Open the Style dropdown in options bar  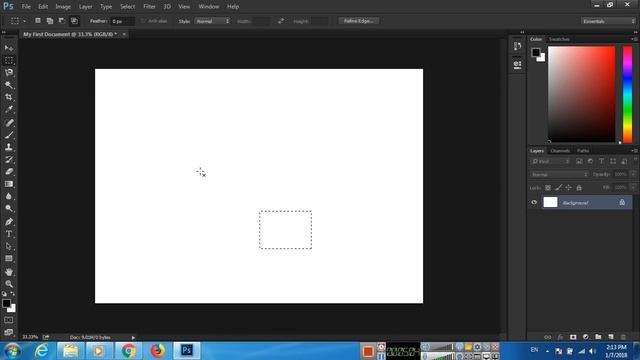(213, 21)
